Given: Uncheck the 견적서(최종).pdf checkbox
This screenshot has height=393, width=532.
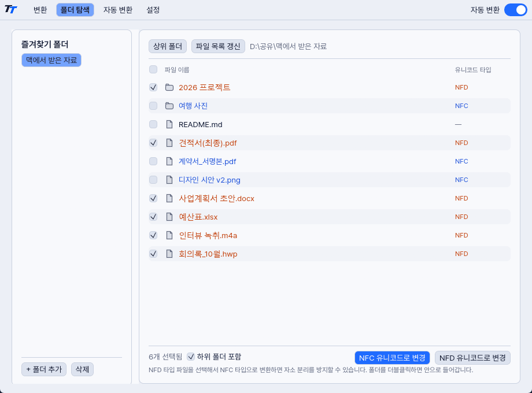Looking at the screenshot, I should click(x=153, y=143).
